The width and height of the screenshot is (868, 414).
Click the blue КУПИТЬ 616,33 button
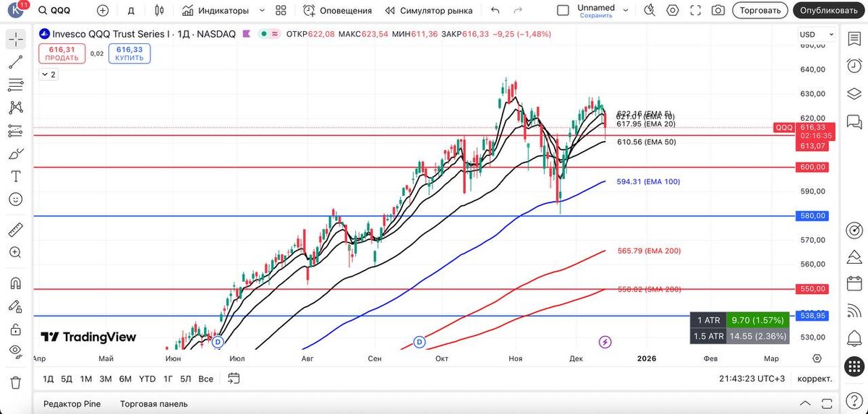click(129, 53)
